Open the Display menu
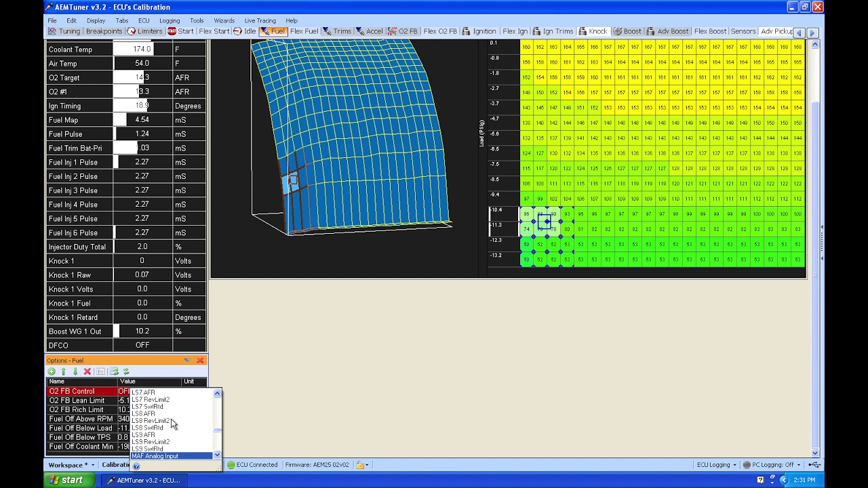 click(x=96, y=20)
